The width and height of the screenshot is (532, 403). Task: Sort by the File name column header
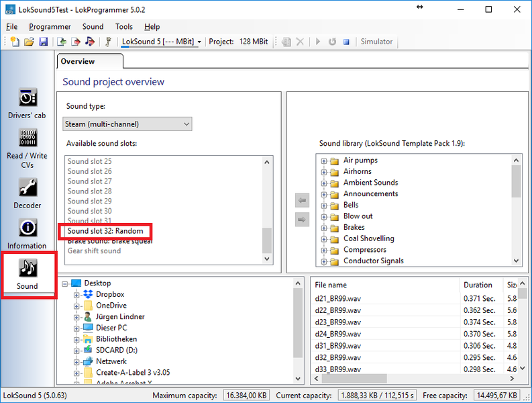[x=386, y=285]
